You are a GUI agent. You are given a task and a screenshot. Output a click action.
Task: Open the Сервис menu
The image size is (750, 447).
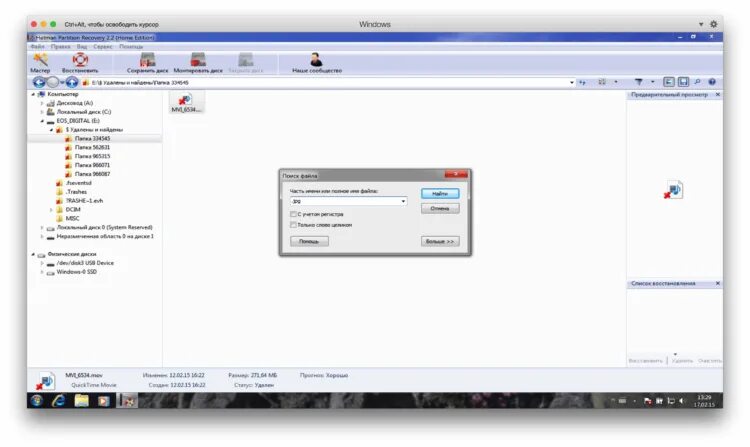pyautogui.click(x=103, y=46)
